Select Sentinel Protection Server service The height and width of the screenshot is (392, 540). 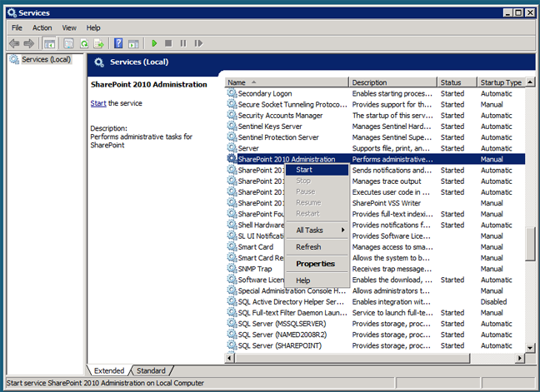coord(375,137)
